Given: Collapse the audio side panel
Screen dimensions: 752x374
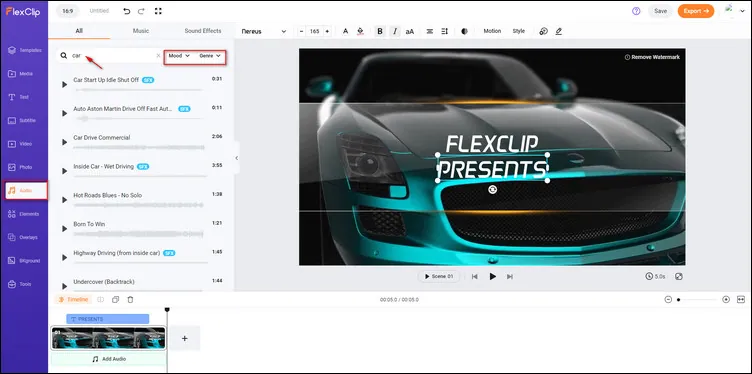Looking at the screenshot, I should pyautogui.click(x=236, y=158).
